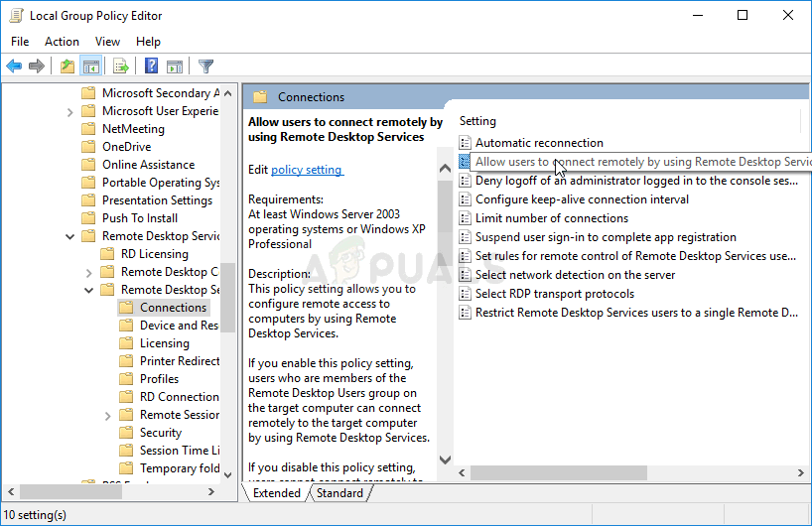The width and height of the screenshot is (812, 526).
Task: Click the Connections header folder icon
Action: tap(260, 97)
